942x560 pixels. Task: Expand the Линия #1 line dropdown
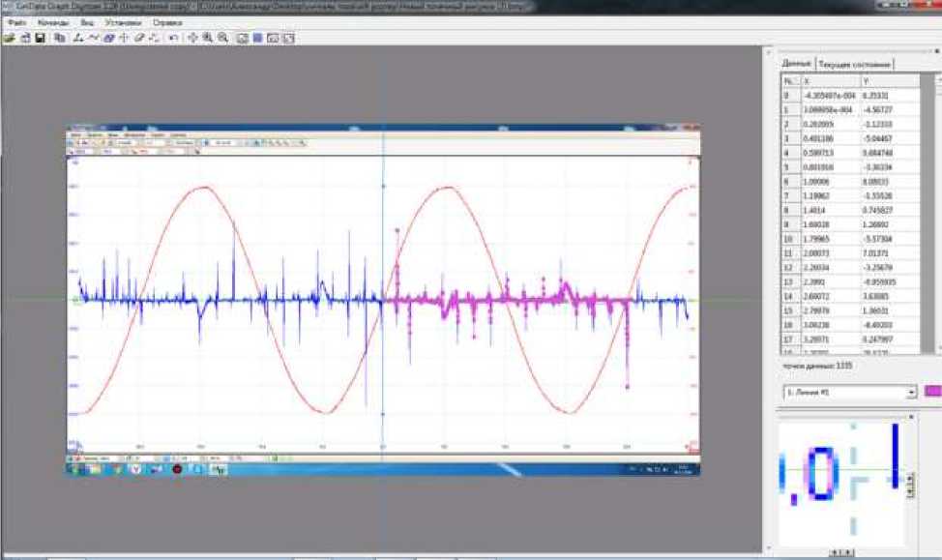(x=911, y=393)
